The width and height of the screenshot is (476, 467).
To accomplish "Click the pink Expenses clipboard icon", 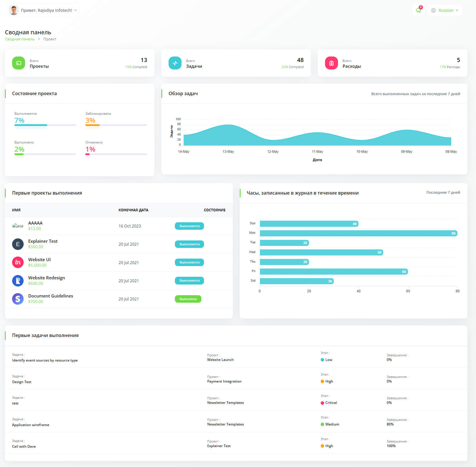I will coord(331,63).
